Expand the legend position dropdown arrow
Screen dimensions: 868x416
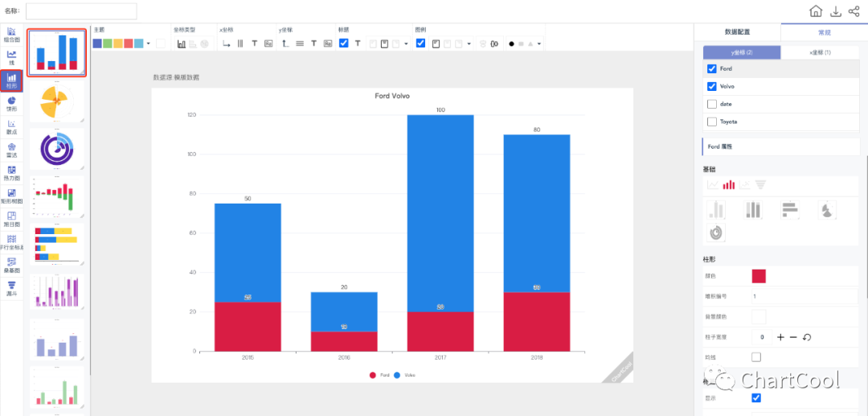[x=469, y=43]
